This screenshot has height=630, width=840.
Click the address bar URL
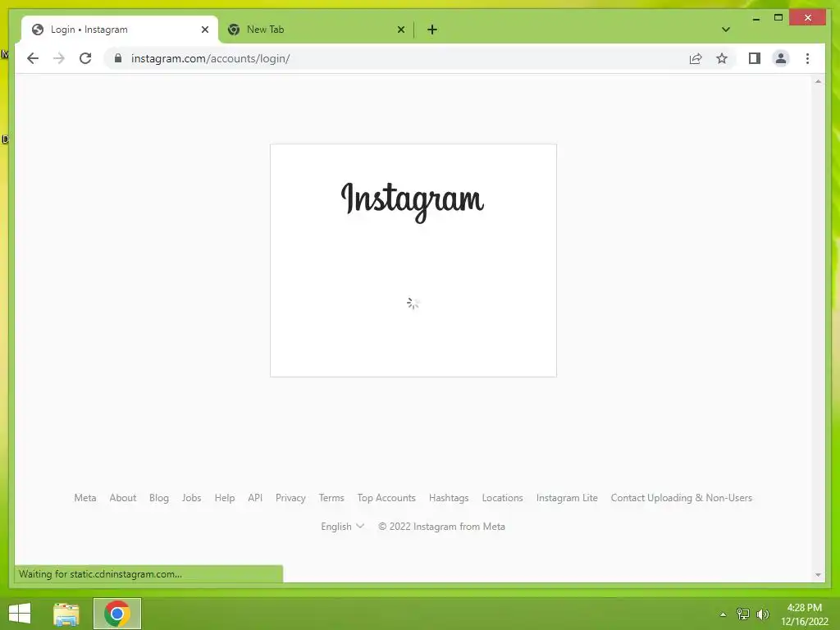[x=211, y=58]
